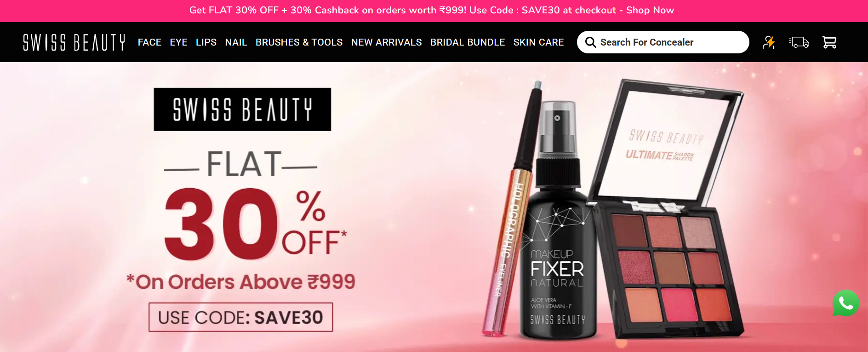Click the search magnifier icon
The image size is (868, 352).
click(x=590, y=42)
